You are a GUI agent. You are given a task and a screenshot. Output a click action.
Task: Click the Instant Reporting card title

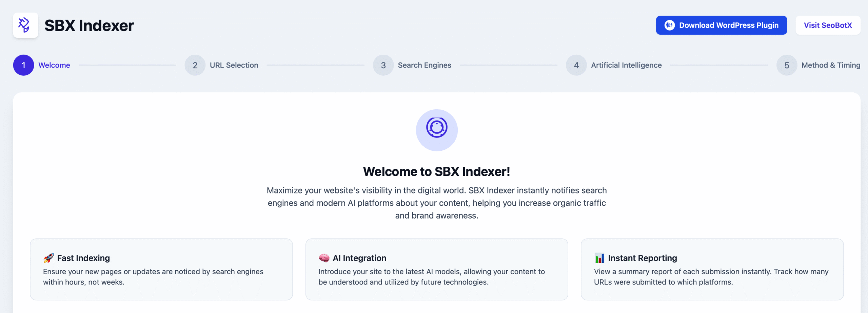[x=643, y=258]
